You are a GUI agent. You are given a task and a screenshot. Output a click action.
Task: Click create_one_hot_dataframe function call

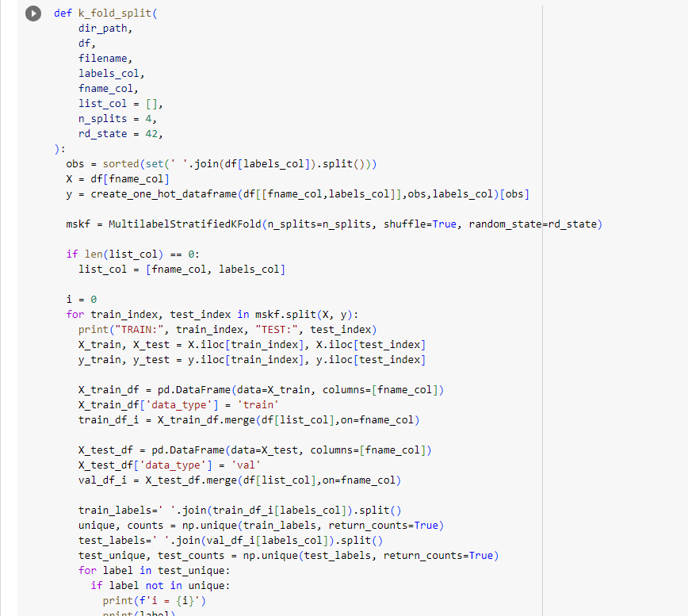163,194
